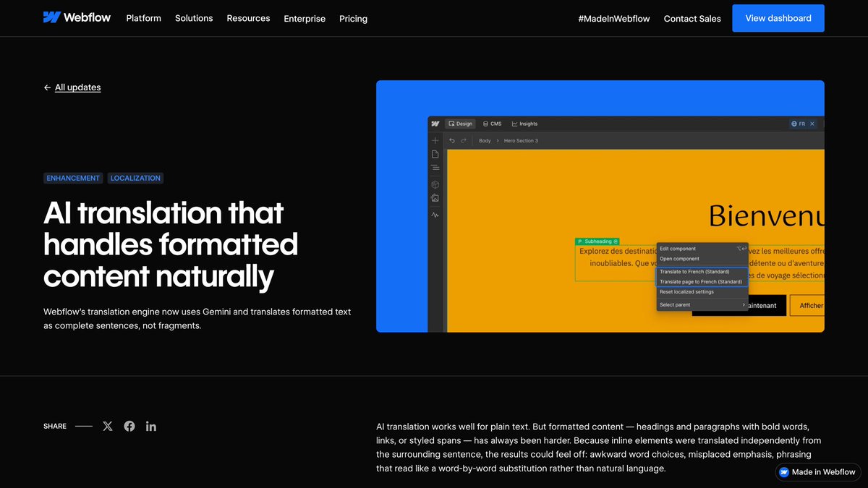Click the Navigator icon in the Designer screenshot sidebar
This screenshot has height=488, width=868.
pos(435,168)
